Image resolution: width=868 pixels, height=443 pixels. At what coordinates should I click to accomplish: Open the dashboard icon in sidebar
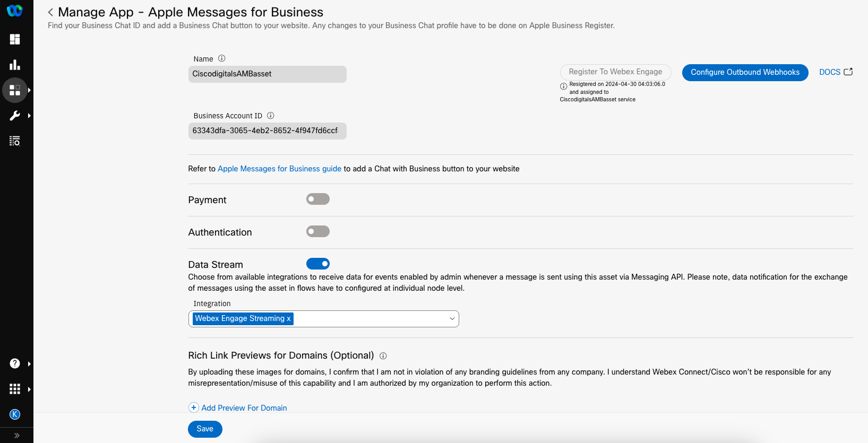pos(15,39)
